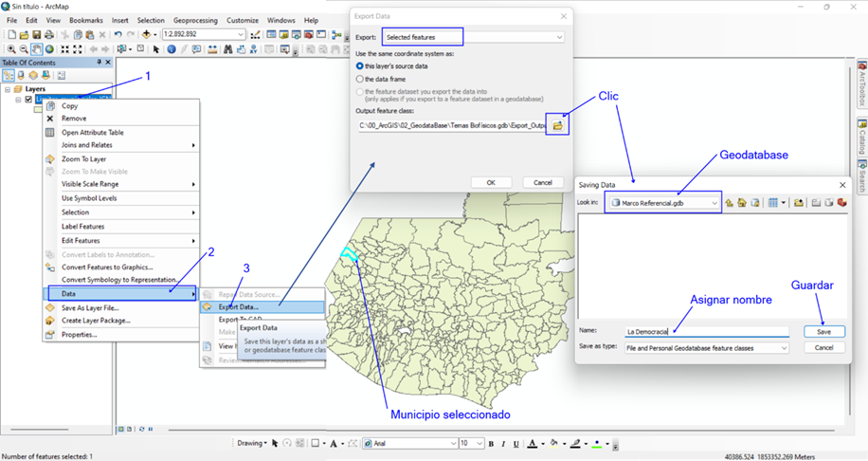Screen dimensions: 868x461
Task: Click Save in Saving Data dialog
Action: 824,331
